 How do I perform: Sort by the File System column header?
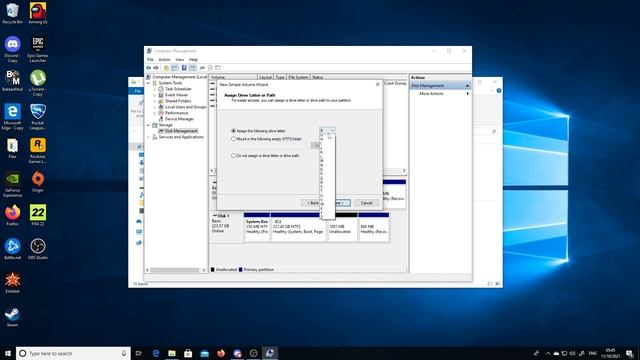298,77
